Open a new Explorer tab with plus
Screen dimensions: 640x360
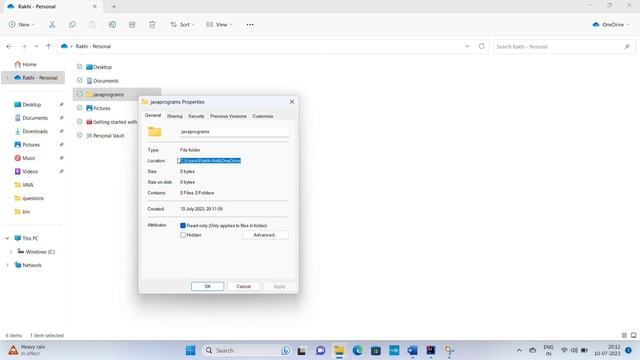tap(114, 6)
